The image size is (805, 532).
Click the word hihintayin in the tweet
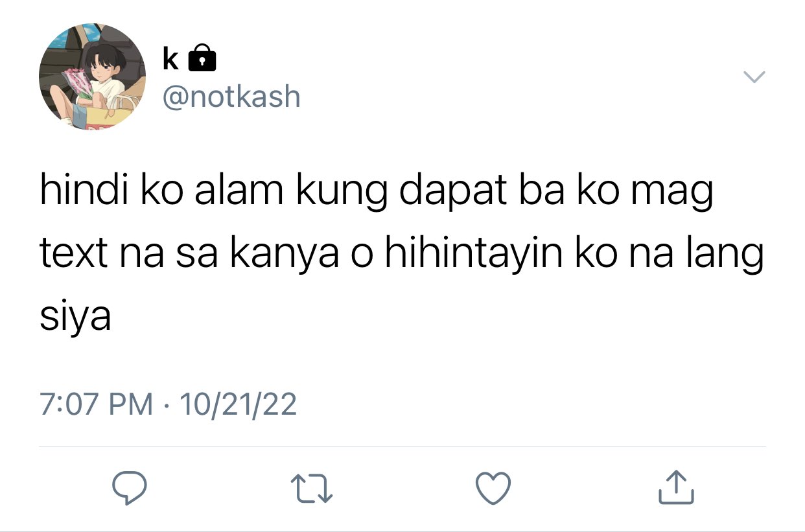pyautogui.click(x=474, y=253)
